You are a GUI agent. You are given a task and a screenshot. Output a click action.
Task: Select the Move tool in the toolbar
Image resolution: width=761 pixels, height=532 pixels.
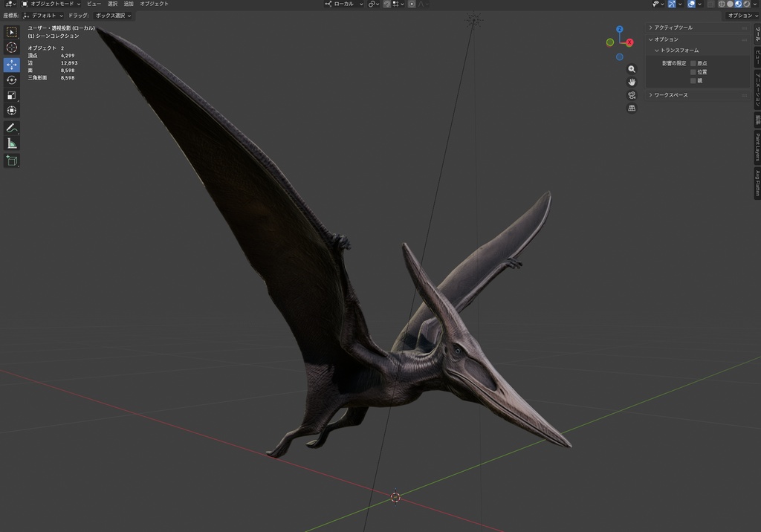pos(11,65)
